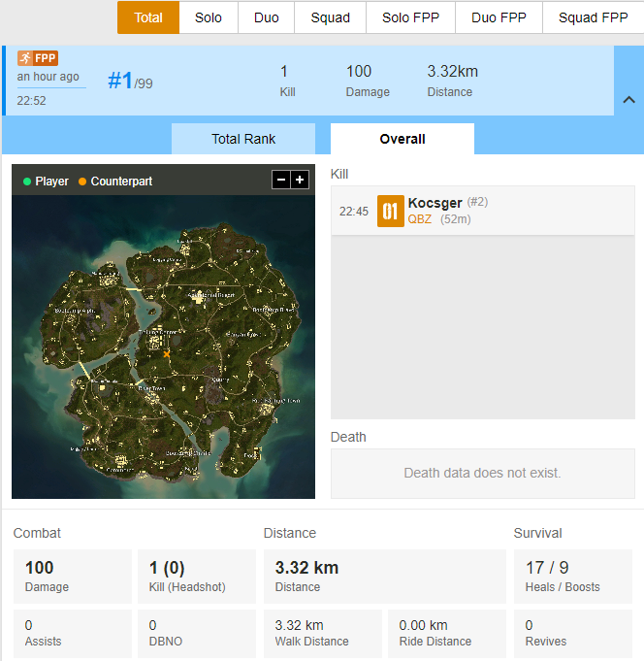Toggle the green Player legend dot
644x661 pixels.
pos(27,182)
